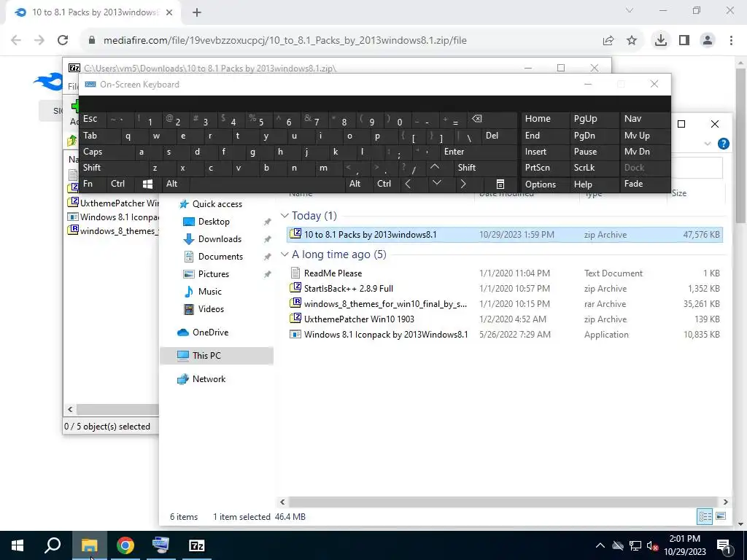Open Windows Start menu
This screenshot has height=560, width=747.
pyautogui.click(x=18, y=545)
